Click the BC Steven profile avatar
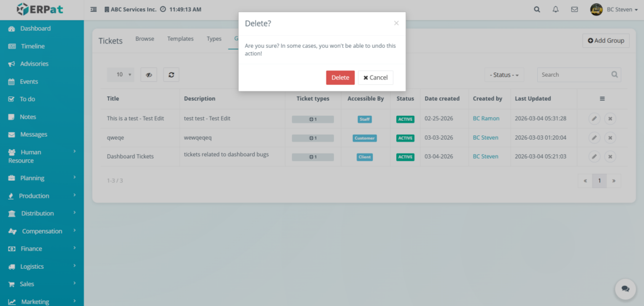Screen dimensions: 644x306 (596, 9)
